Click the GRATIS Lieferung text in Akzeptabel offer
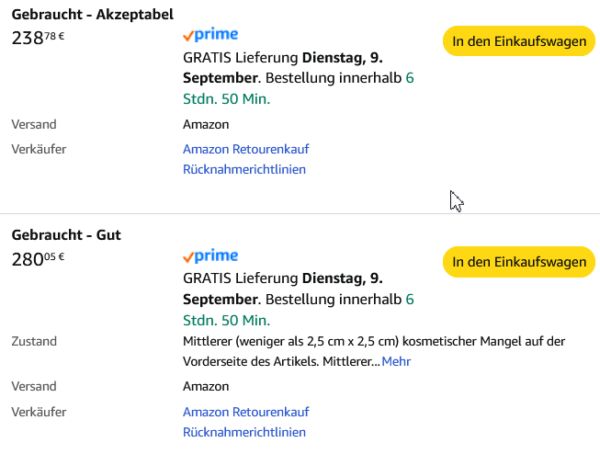Image resolution: width=600 pixels, height=454 pixels. pyautogui.click(x=241, y=57)
